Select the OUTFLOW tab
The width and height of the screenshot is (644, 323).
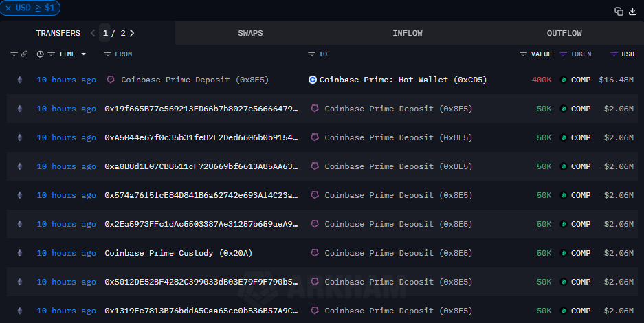pyautogui.click(x=564, y=33)
